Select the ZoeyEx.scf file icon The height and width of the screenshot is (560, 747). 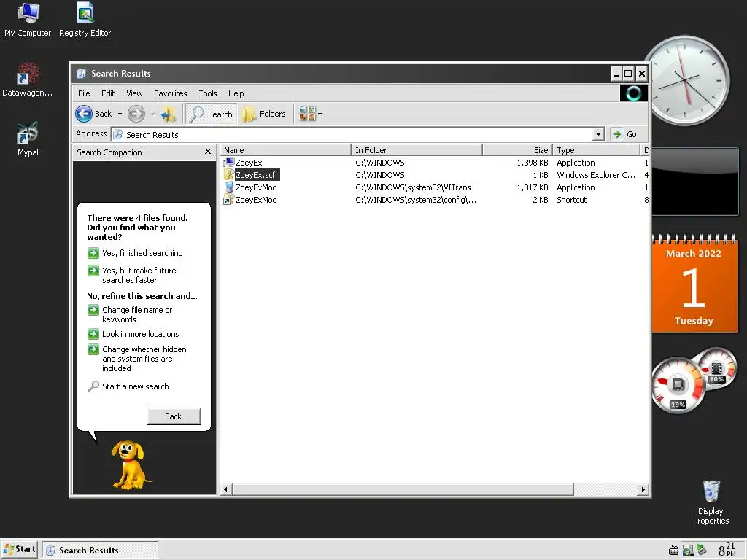click(228, 175)
